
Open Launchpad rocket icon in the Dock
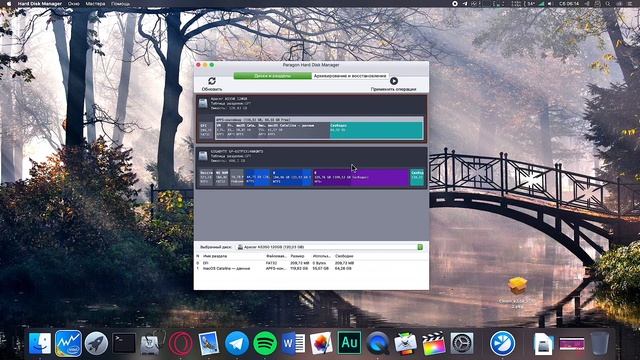(x=96, y=343)
